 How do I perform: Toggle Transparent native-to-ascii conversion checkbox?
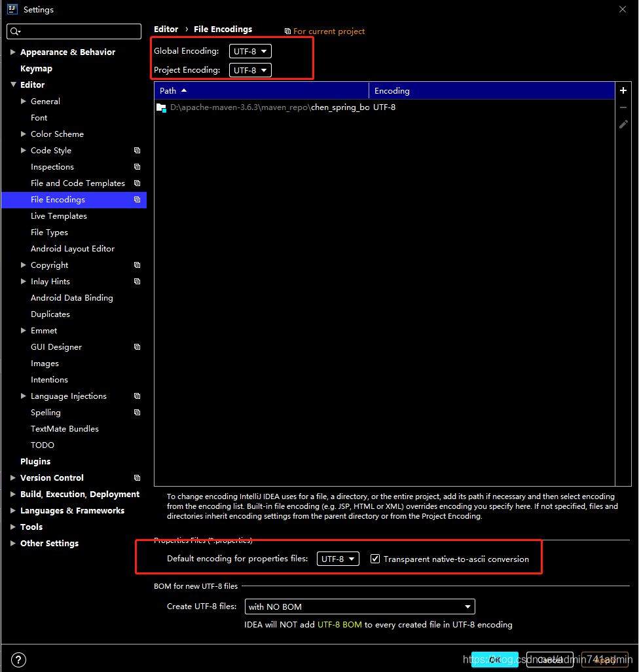click(375, 559)
